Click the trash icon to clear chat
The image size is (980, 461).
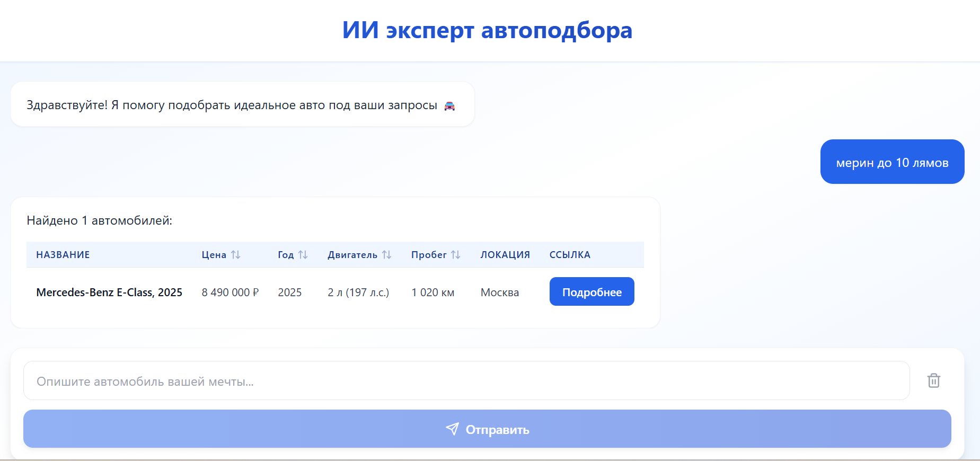click(933, 380)
